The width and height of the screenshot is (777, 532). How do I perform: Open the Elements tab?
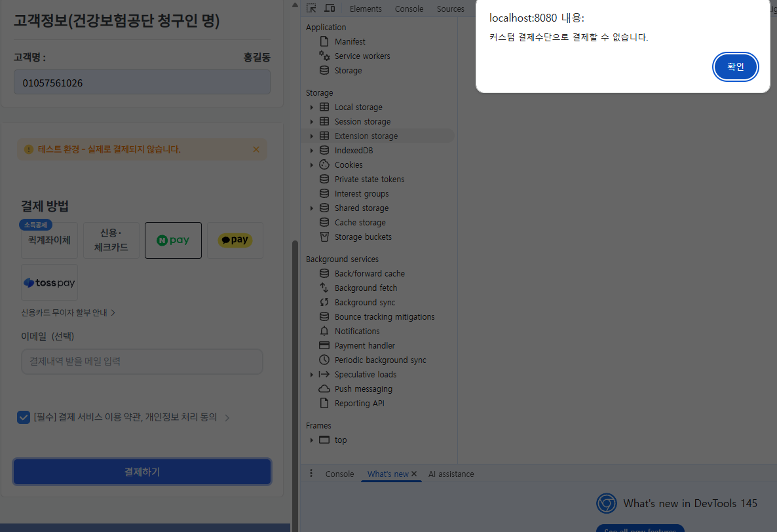tap(366, 9)
